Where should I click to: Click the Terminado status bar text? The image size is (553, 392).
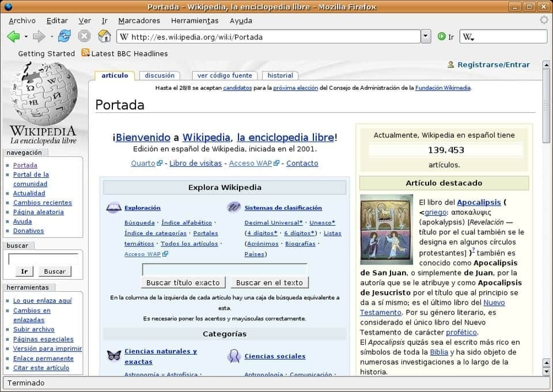pyautogui.click(x=26, y=383)
